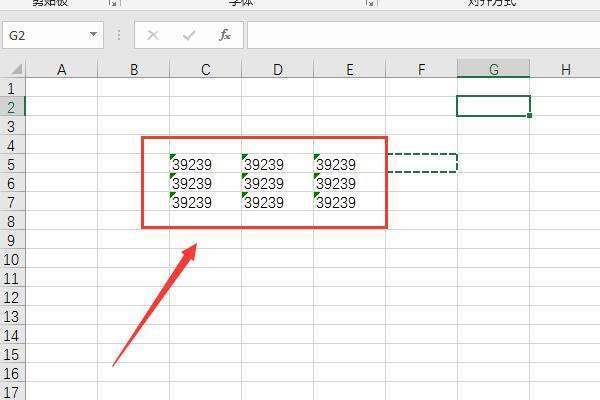Select column G header

pyautogui.click(x=493, y=69)
